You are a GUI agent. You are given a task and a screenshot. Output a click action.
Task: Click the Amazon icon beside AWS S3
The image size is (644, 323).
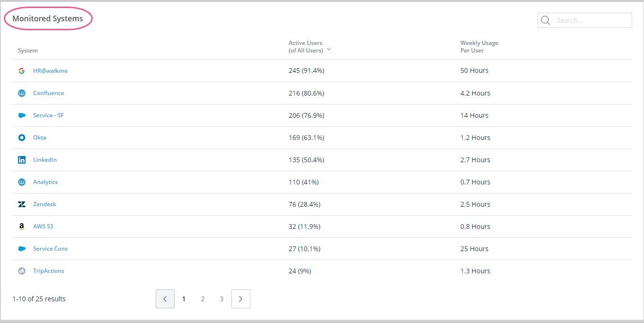click(x=22, y=227)
